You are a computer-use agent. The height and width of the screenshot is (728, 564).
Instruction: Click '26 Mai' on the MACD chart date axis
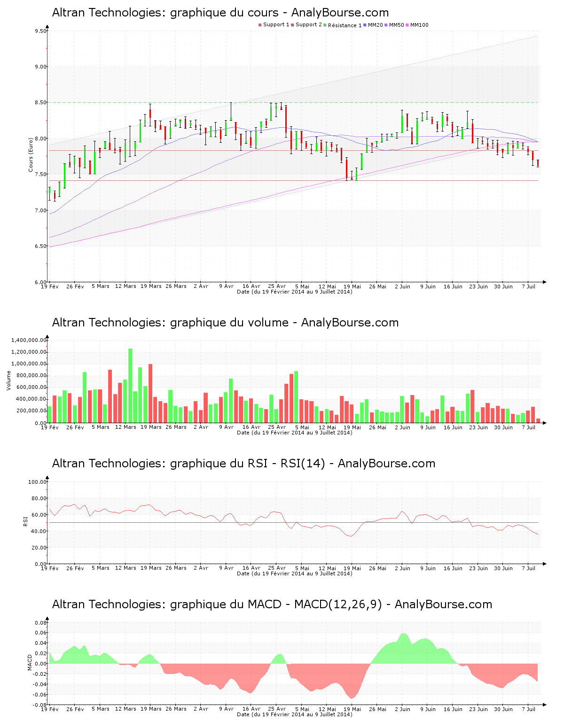[x=377, y=709]
